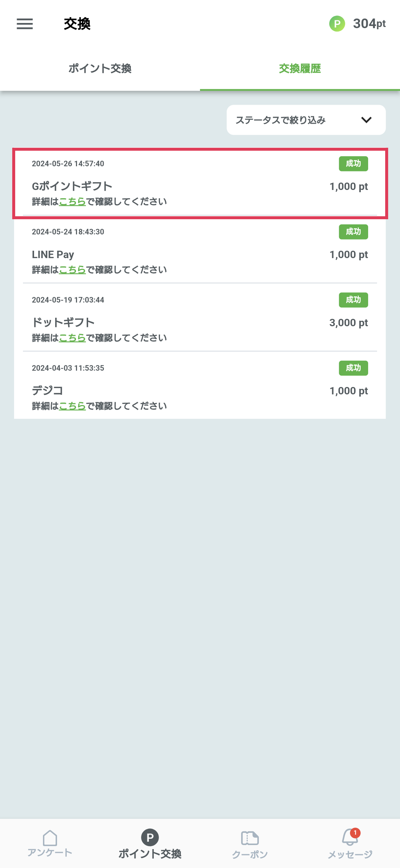The image size is (400, 868).
Task: Select the 交換履歴 tab
Action: click(x=300, y=69)
